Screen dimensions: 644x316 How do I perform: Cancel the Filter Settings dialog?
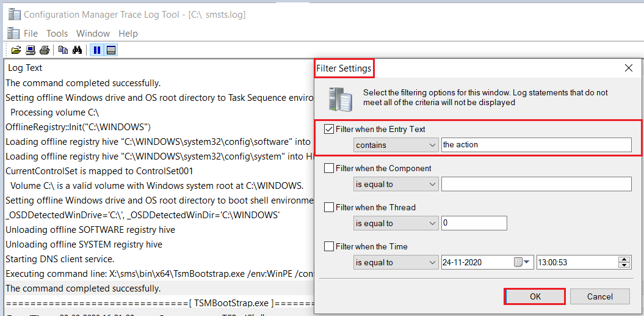[600, 296]
